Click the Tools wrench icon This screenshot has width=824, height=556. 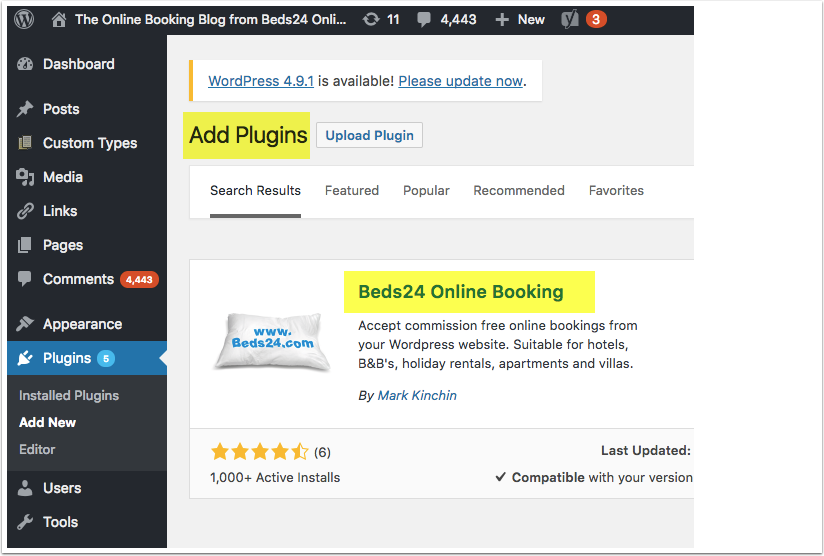(25, 522)
